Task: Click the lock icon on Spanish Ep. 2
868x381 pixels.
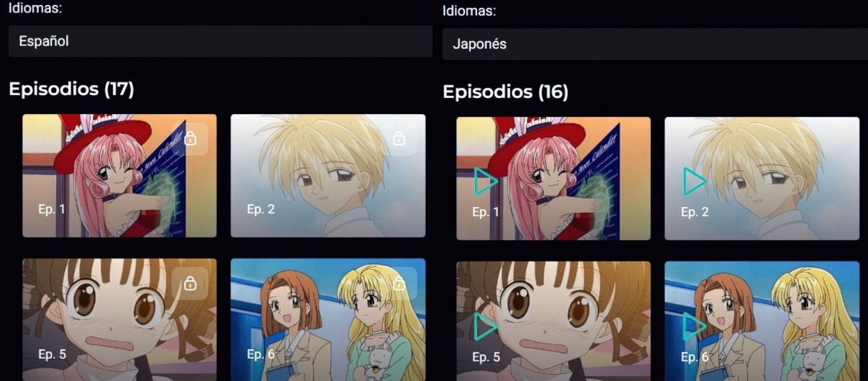Action: [x=399, y=138]
